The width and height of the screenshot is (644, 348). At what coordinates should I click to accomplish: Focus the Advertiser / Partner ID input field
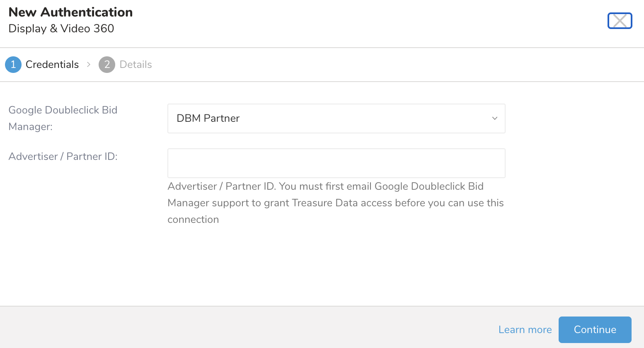pyautogui.click(x=336, y=163)
